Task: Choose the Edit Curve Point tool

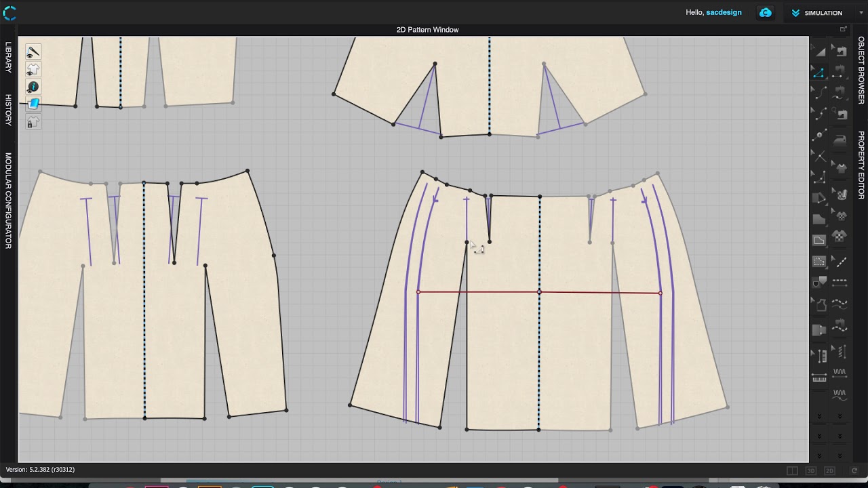Action: (x=819, y=113)
